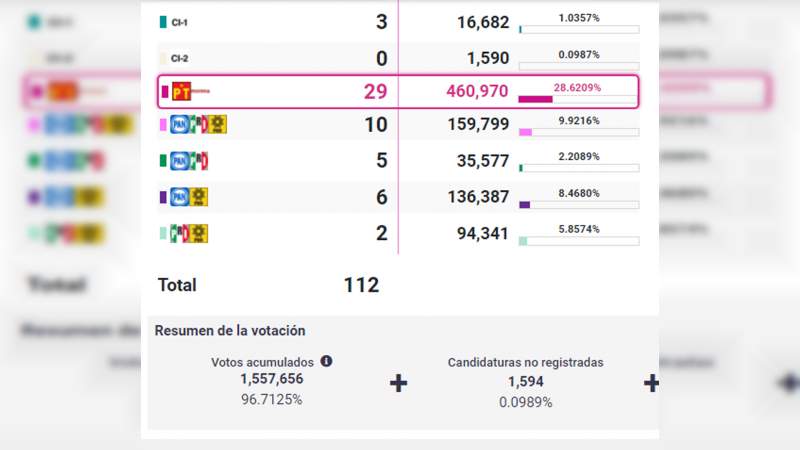Select the highlighted 28.6209% progress bar
Image resolution: width=800 pixels, height=450 pixels.
click(x=578, y=99)
